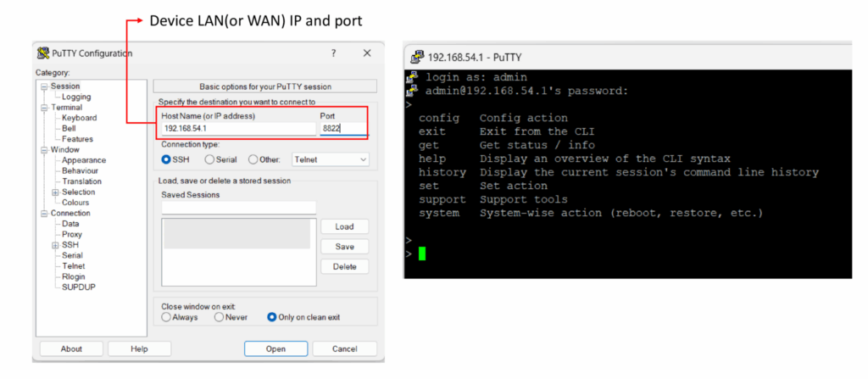The image size is (868, 379).
Task: Click the PuTTY Configuration title bar icon
Action: (x=43, y=53)
